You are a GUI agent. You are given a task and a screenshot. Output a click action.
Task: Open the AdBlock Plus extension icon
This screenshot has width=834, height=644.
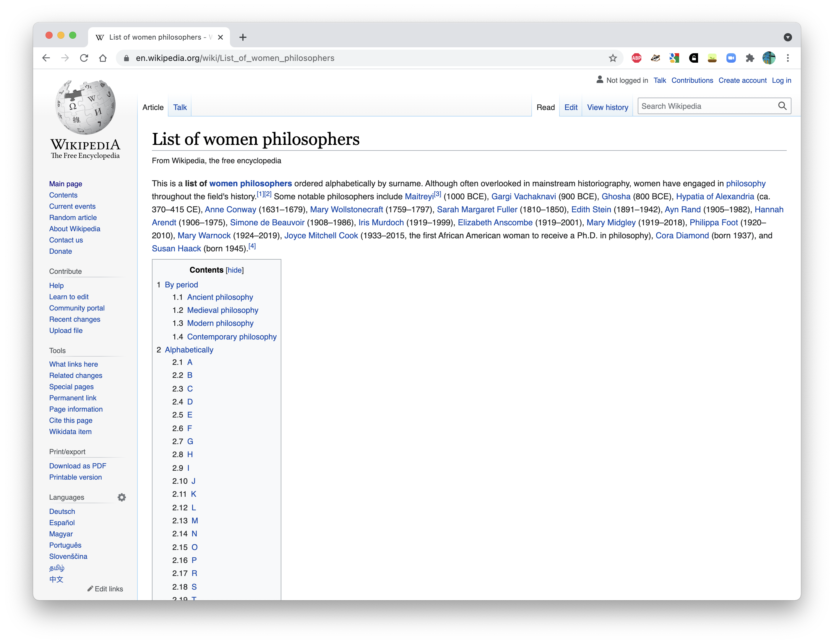click(x=636, y=58)
